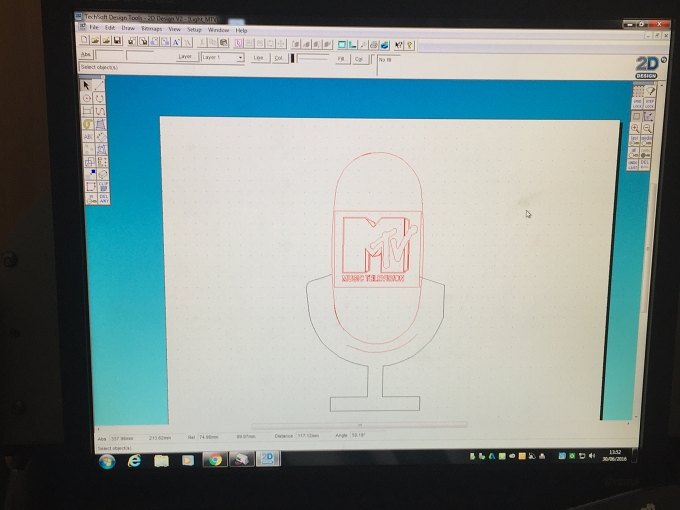Image resolution: width=680 pixels, height=510 pixels.
Task: Toggle GRID LOCK on or off
Action: tap(637, 104)
